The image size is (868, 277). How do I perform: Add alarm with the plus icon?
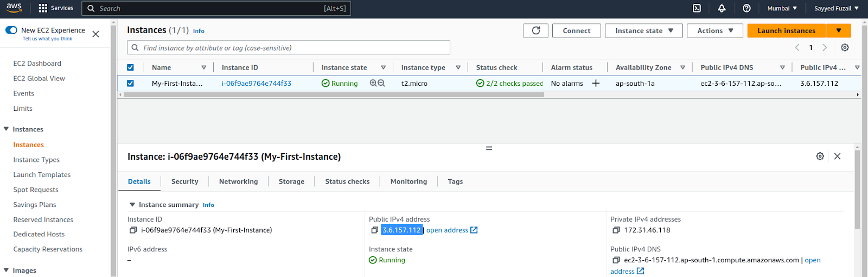tap(596, 83)
